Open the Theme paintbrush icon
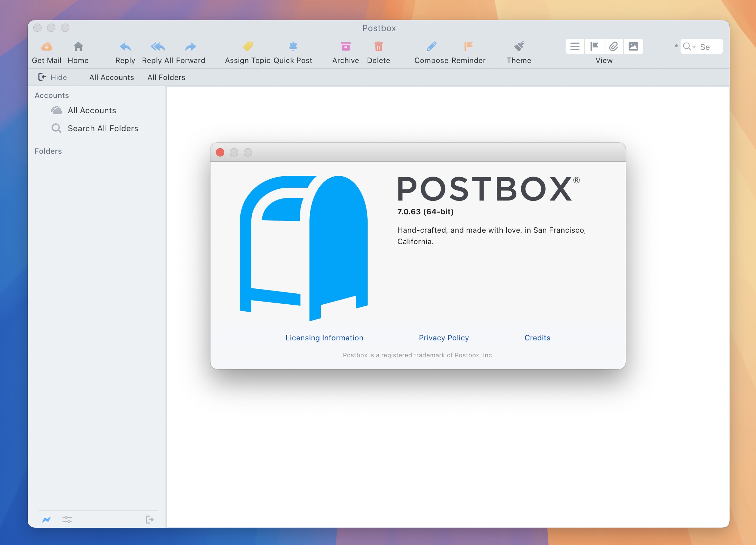 coord(519,46)
